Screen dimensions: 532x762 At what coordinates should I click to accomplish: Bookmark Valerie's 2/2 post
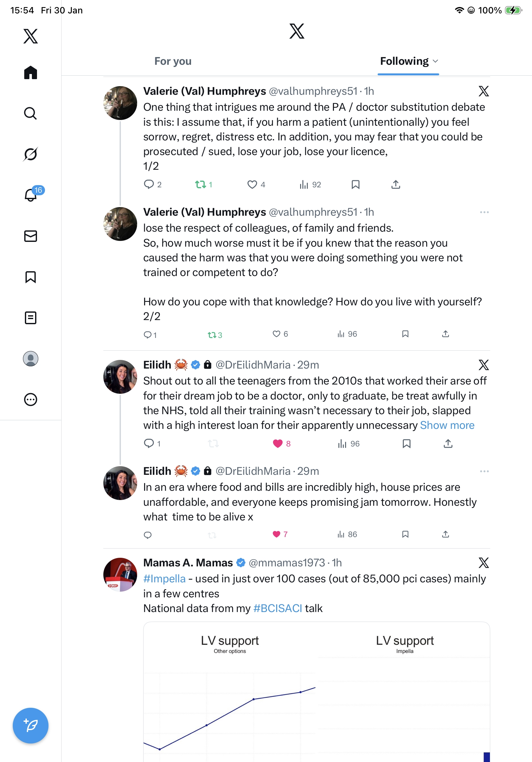(405, 334)
